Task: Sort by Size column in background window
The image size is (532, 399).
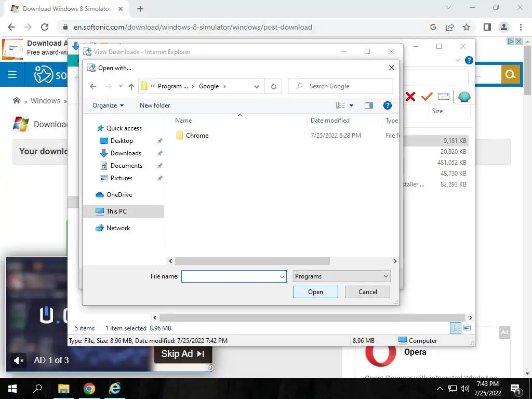Action: tap(437, 111)
